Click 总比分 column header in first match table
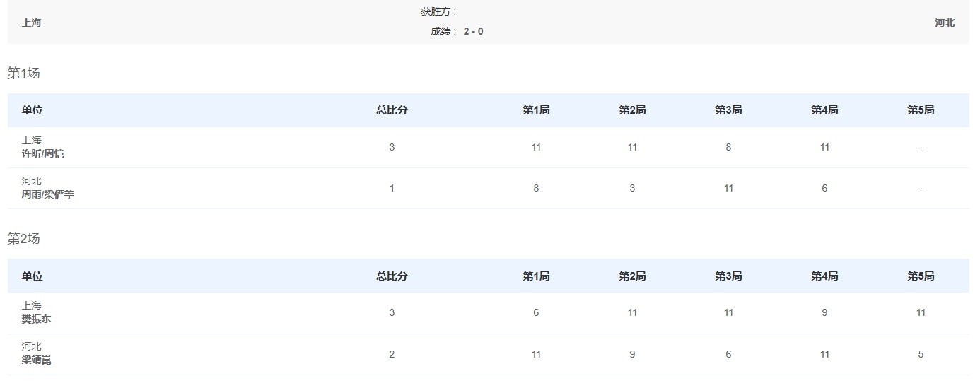Image resolution: width=980 pixels, height=388 pixels. pos(392,110)
